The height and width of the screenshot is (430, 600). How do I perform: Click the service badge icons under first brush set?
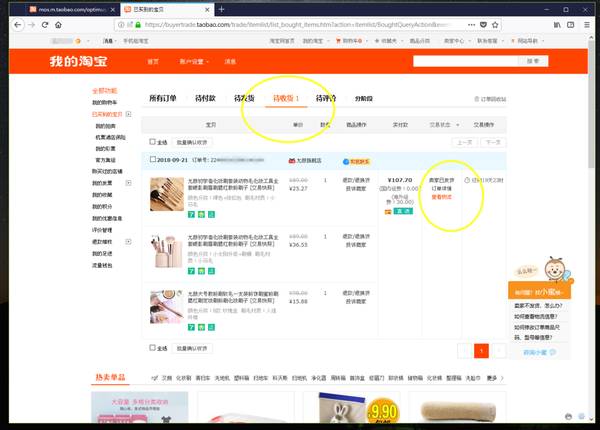point(201,215)
